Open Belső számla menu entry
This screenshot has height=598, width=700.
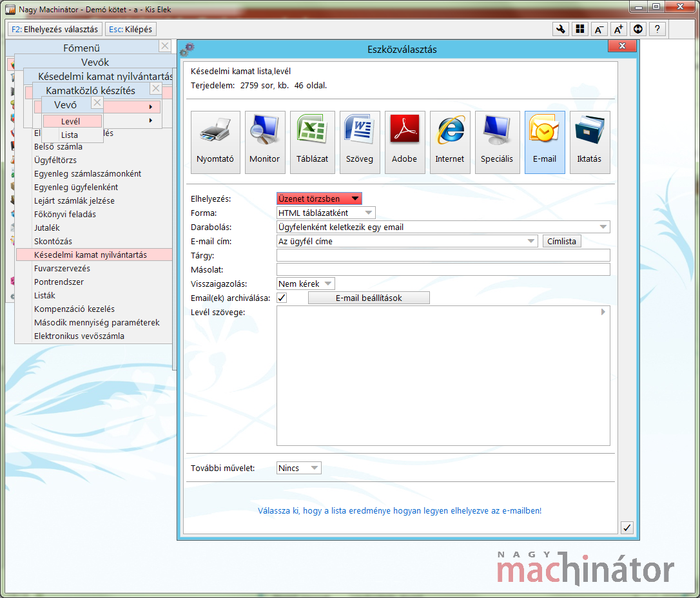click(x=58, y=146)
